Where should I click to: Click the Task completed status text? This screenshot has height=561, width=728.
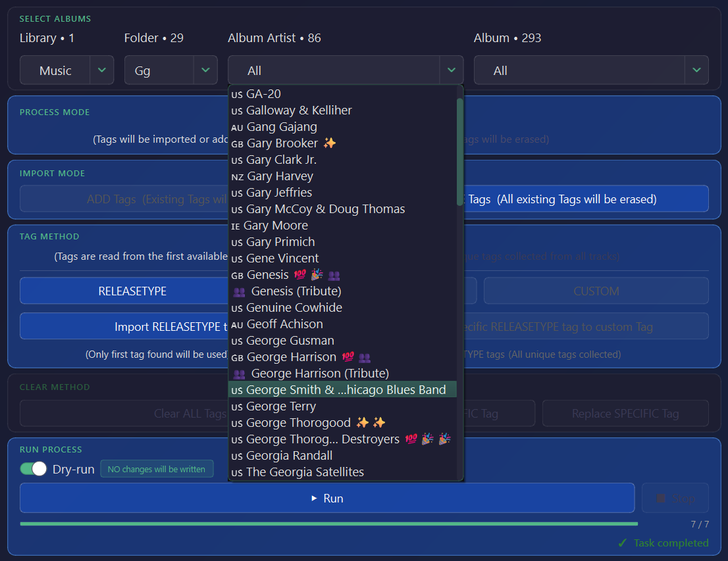[x=671, y=543]
